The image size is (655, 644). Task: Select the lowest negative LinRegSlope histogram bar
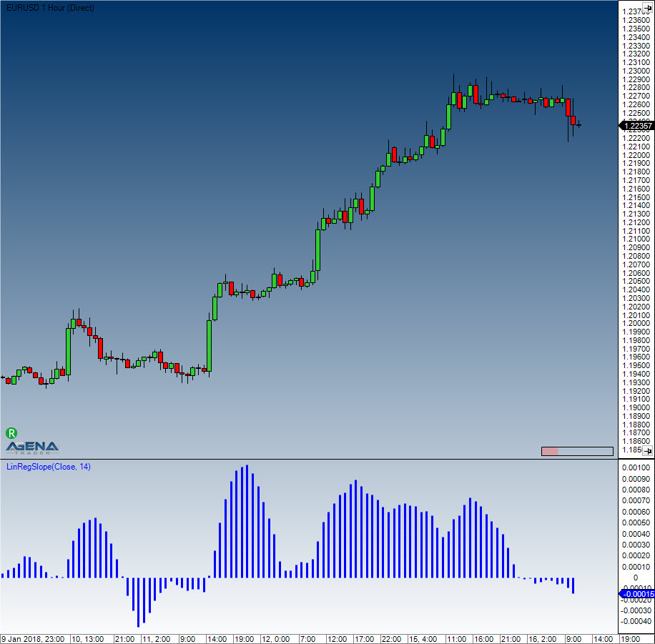click(138, 602)
